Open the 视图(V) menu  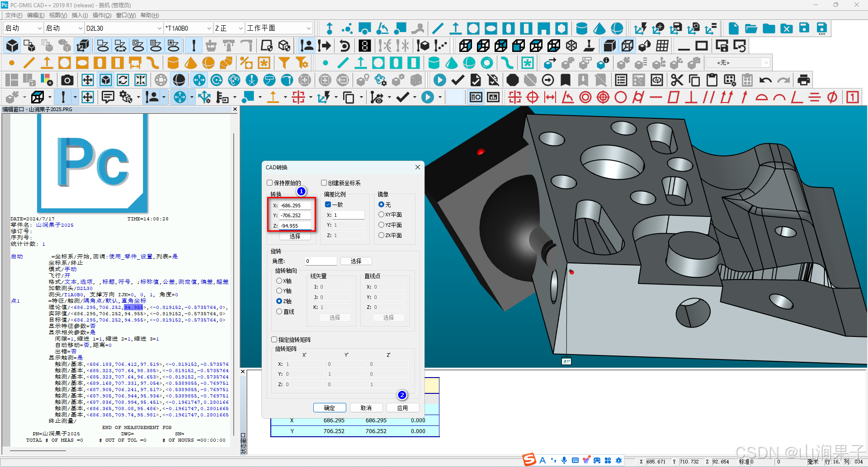coord(58,15)
